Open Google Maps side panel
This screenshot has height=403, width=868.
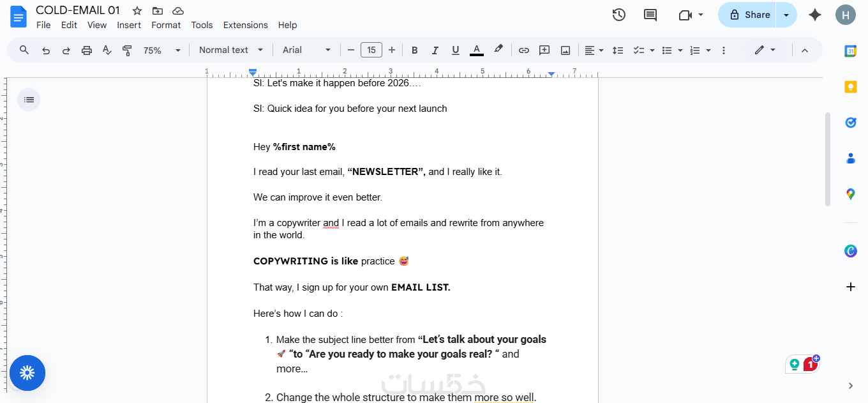point(851,194)
